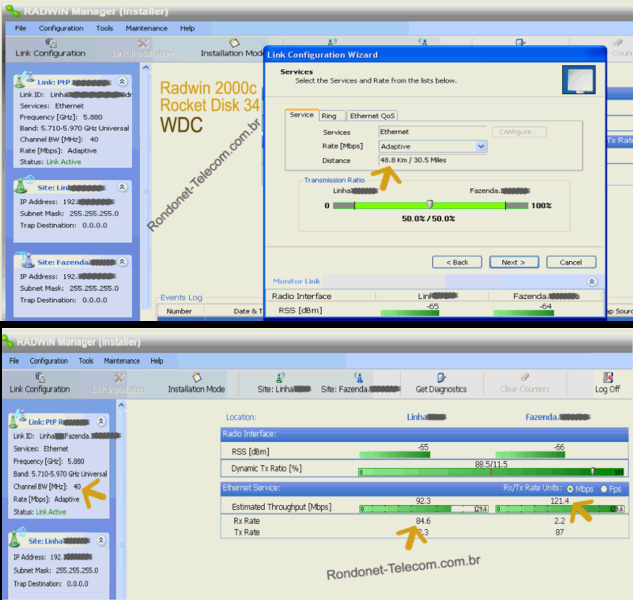
Task: Click the Number column header in Events Log
Action: (180, 311)
